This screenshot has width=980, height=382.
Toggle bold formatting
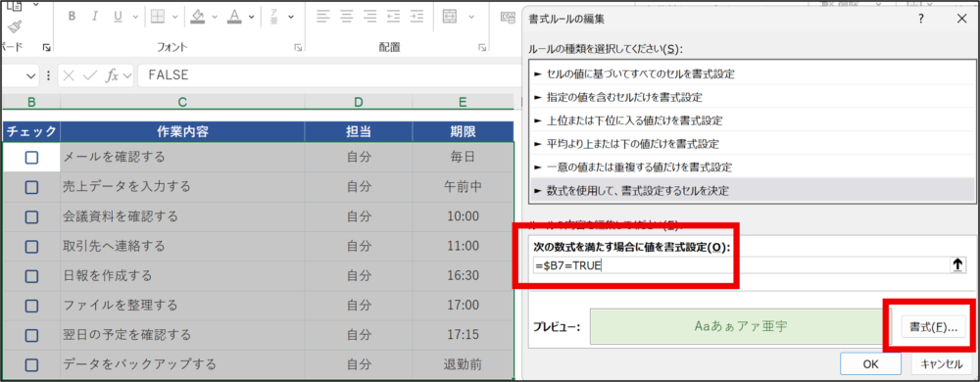[x=72, y=17]
